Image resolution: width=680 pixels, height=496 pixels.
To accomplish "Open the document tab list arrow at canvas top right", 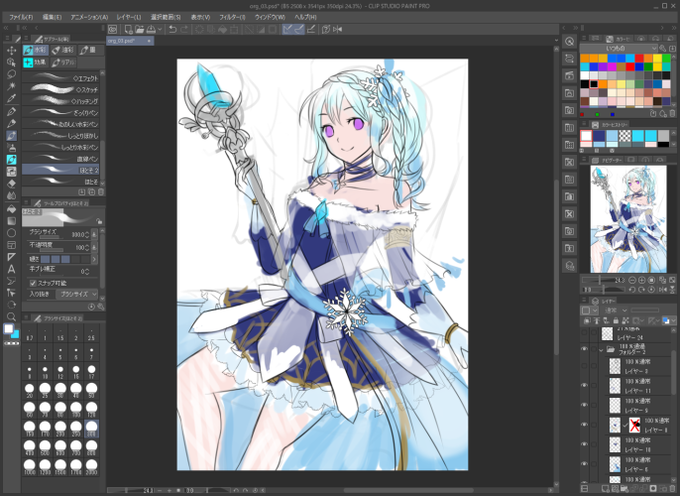I will 556,41.
